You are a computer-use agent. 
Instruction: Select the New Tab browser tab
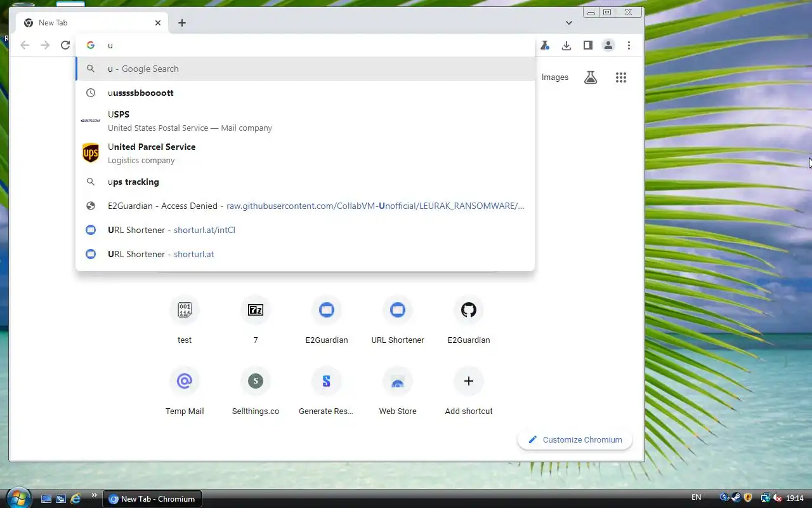(92, 23)
